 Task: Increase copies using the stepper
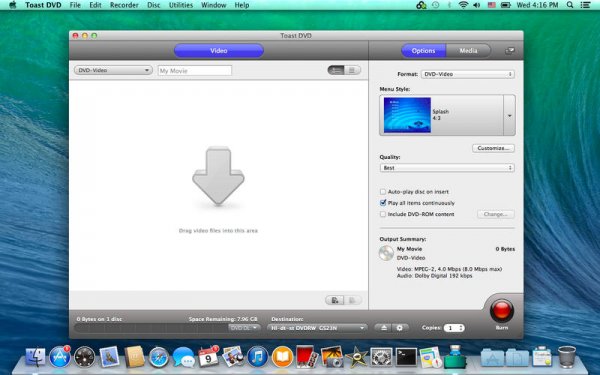(x=461, y=326)
